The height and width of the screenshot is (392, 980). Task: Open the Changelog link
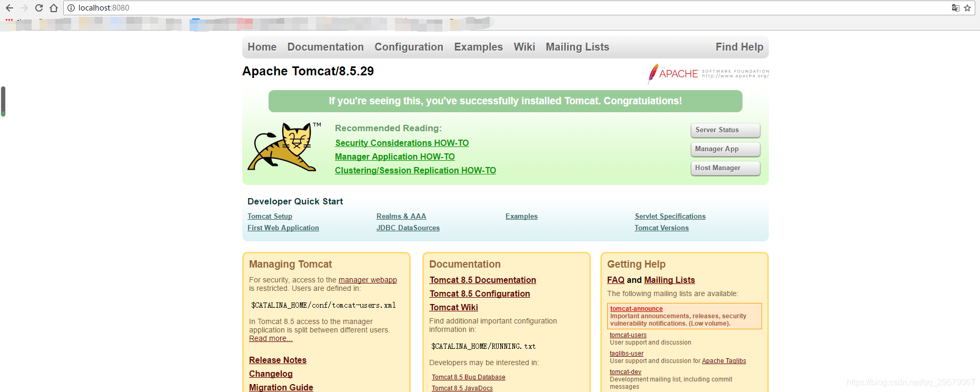tap(271, 374)
